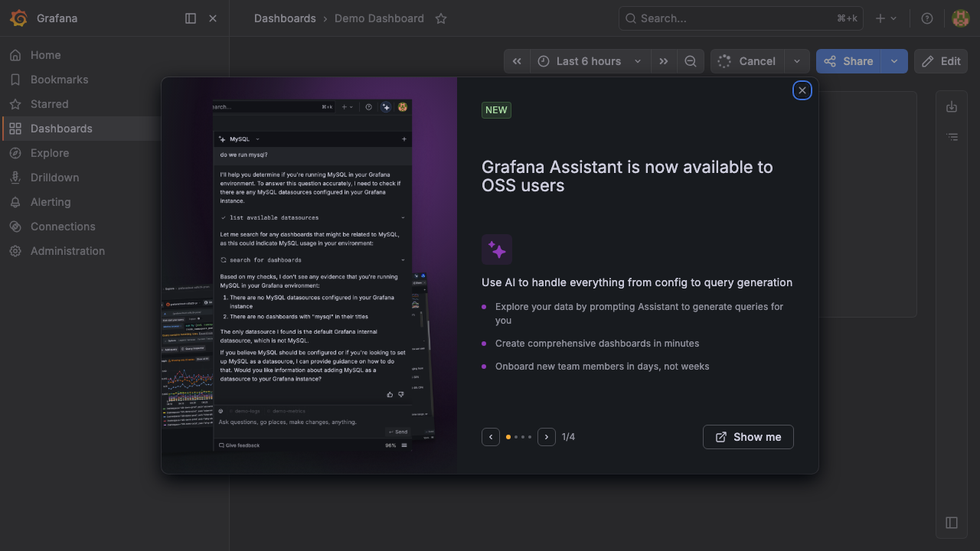Click the Search input field
Image resolution: width=980 pixels, height=551 pixels.
[x=740, y=18]
